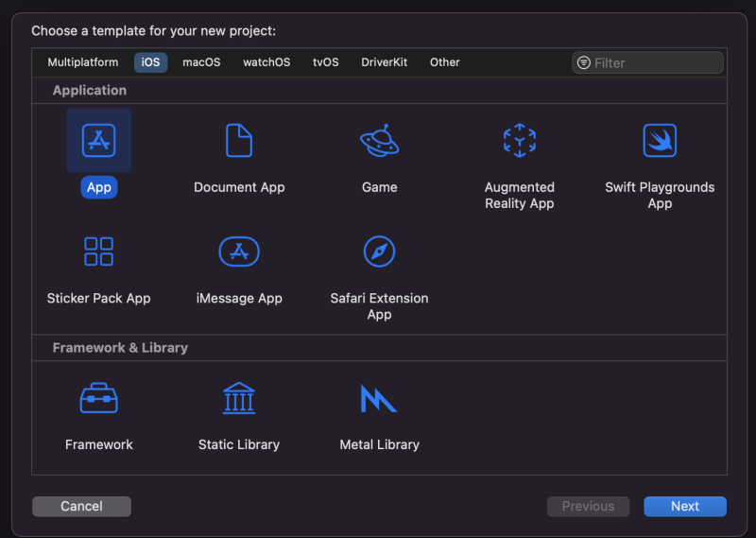
Task: Open the Other templates tab
Action: 445,62
